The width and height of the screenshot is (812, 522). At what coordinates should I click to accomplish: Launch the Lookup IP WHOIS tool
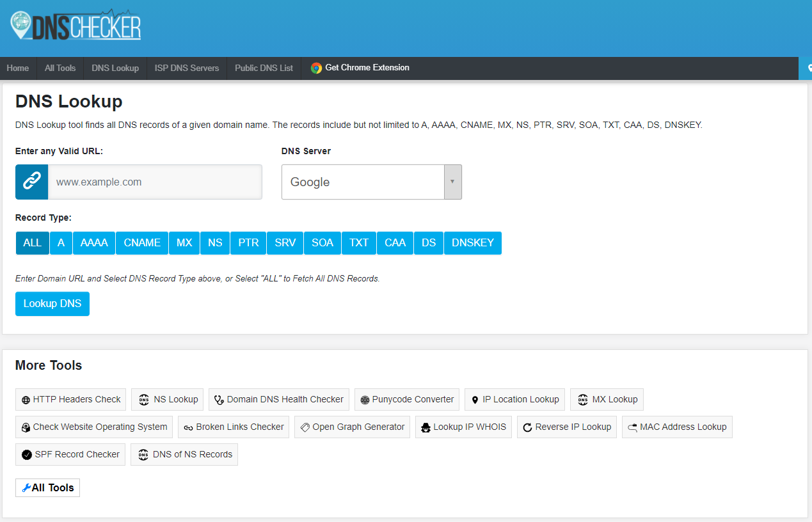coord(463,427)
